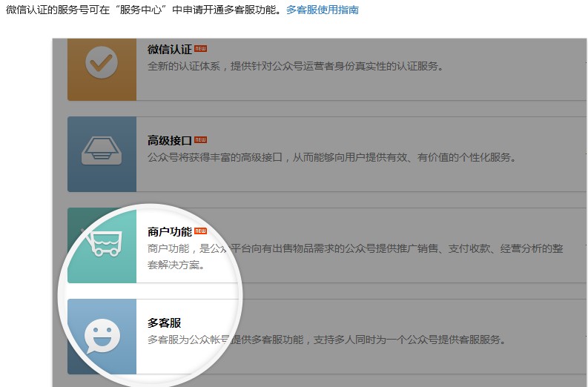Viewport: 588px width, 387px height.
Task: Click the 商户功能 description line about 推广销售
Action: (354, 248)
